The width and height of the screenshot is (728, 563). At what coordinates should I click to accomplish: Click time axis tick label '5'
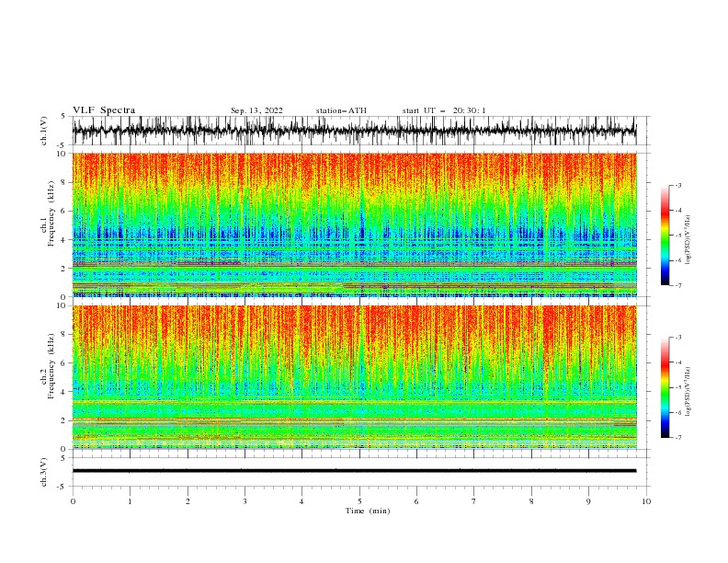(x=359, y=501)
